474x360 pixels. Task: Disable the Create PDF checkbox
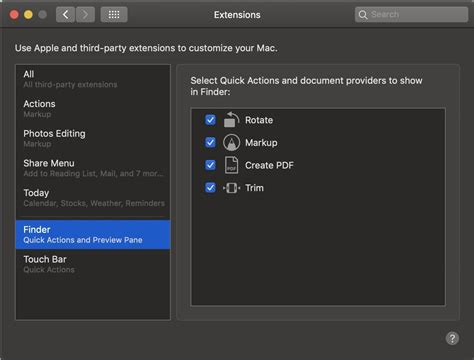(210, 165)
